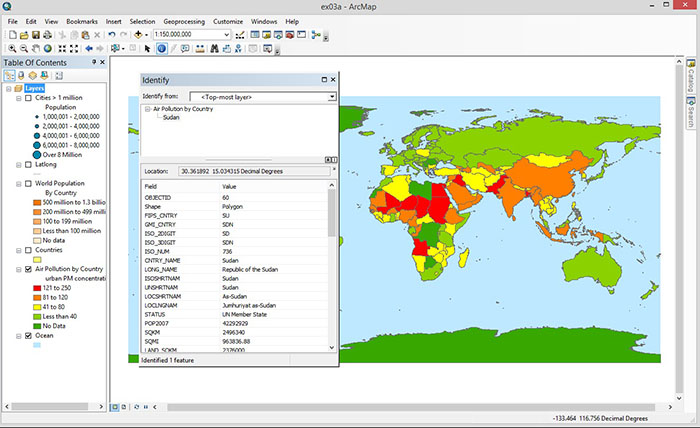700x428 pixels.
Task: Select the Pan hand tool
Action: 36,49
